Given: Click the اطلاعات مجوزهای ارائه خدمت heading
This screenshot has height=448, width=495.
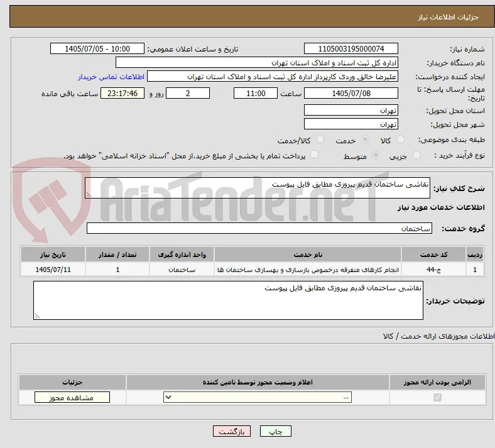Looking at the screenshot, I should coord(438,336).
